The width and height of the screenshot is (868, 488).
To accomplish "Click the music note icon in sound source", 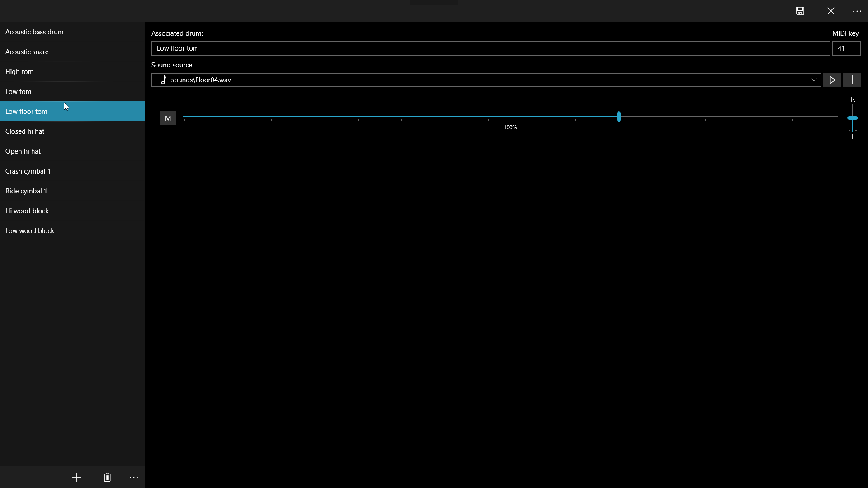I will point(164,80).
